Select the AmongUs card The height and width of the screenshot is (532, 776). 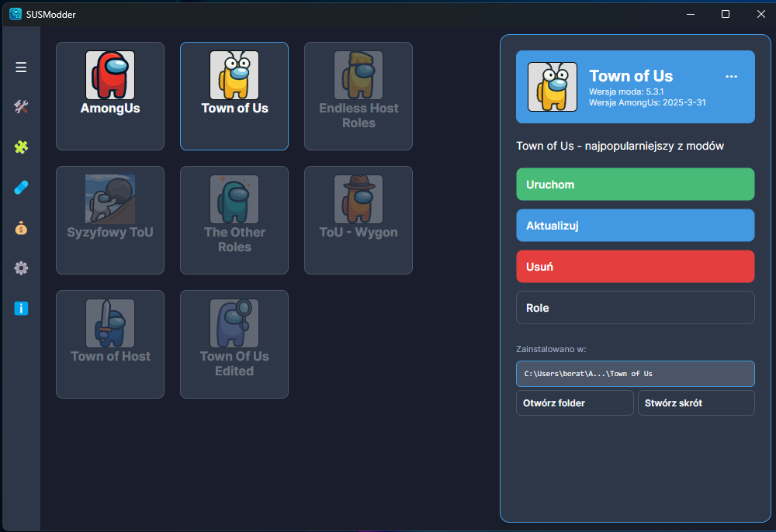(x=110, y=96)
